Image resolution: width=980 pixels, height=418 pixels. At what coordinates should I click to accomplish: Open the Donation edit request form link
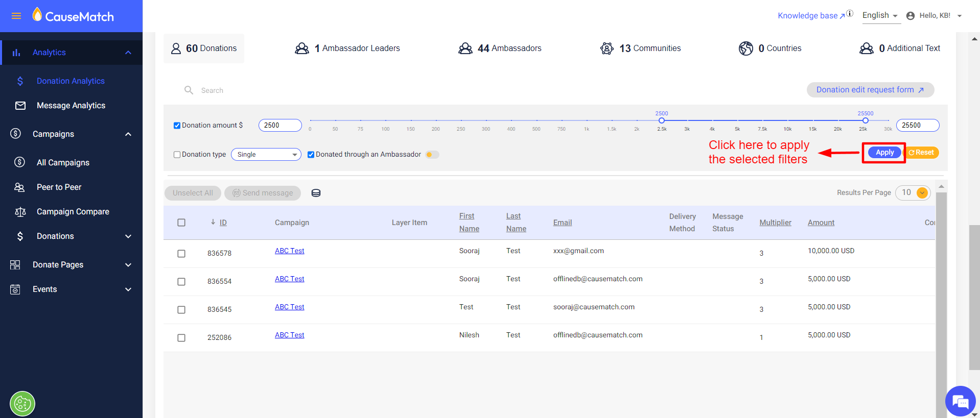coord(870,90)
